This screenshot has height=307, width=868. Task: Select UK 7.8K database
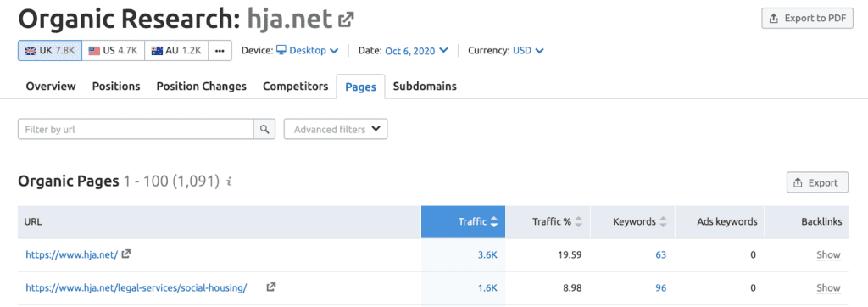(x=50, y=50)
